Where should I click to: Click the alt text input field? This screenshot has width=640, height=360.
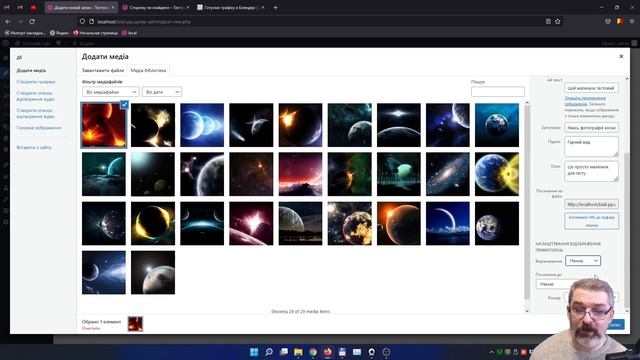click(x=591, y=88)
